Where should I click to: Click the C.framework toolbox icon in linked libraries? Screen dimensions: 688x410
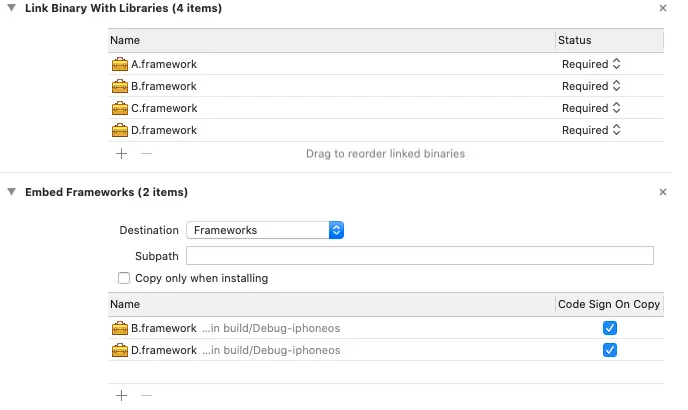120,108
